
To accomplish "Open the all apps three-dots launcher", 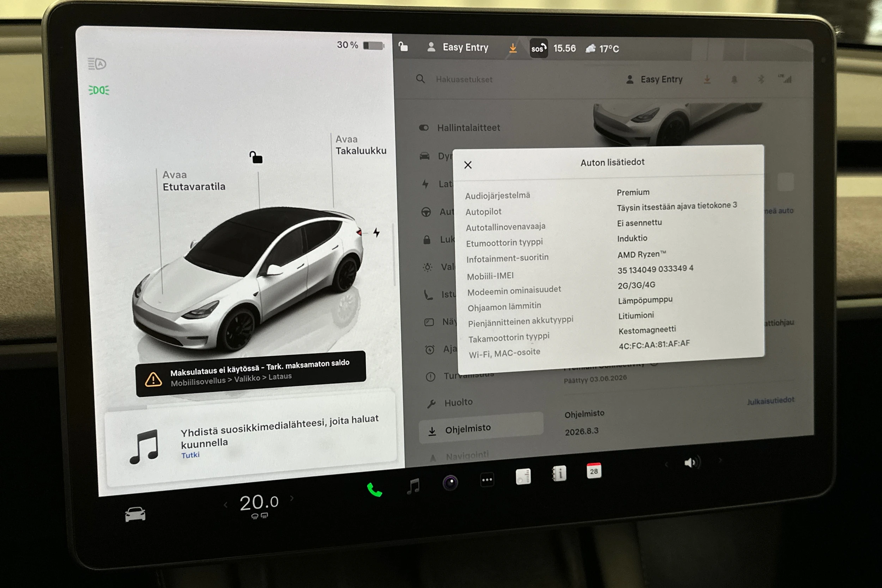I will (487, 480).
